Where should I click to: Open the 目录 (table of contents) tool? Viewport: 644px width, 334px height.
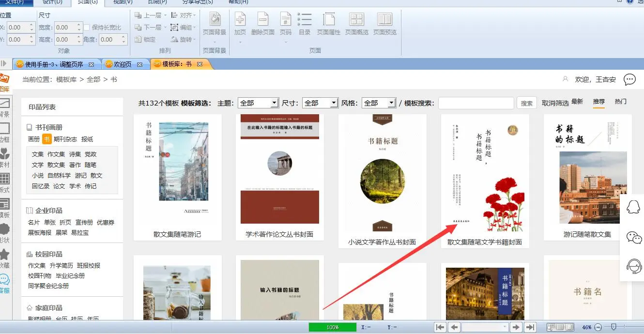click(305, 20)
